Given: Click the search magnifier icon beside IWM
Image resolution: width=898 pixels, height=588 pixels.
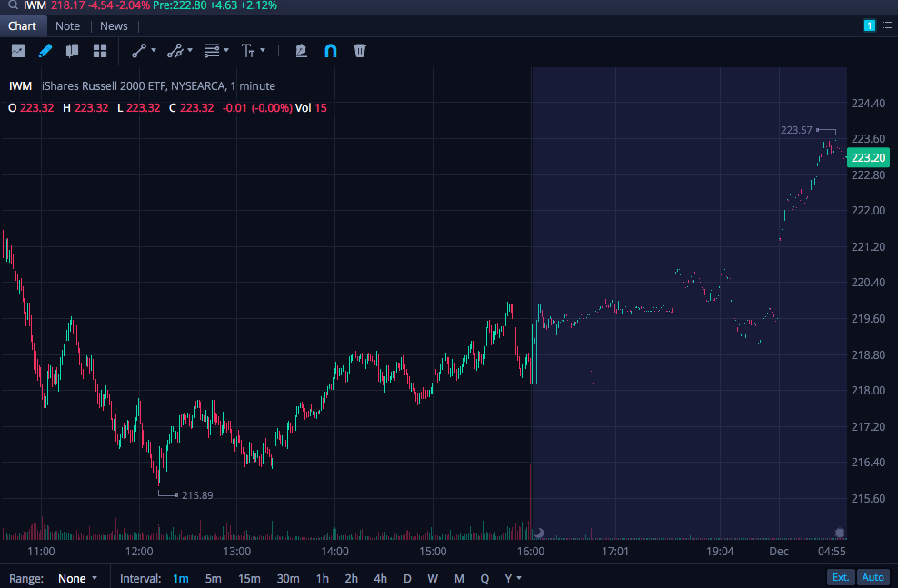Looking at the screenshot, I should (13, 5).
